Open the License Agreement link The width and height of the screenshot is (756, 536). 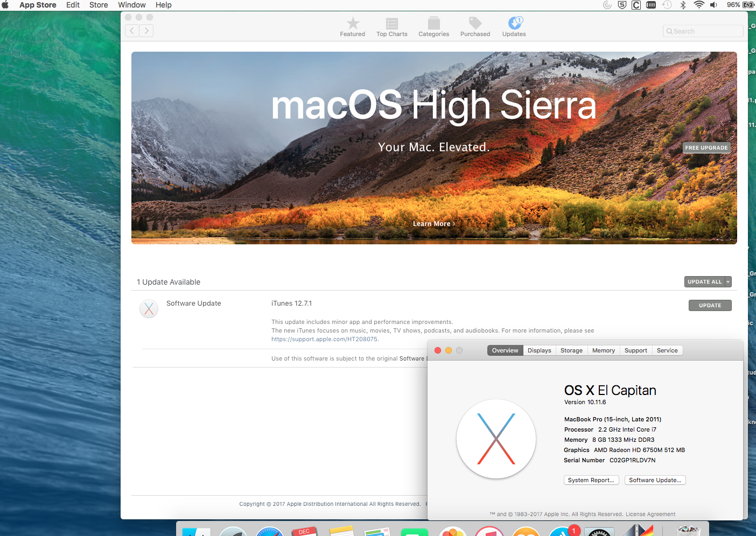click(x=650, y=514)
